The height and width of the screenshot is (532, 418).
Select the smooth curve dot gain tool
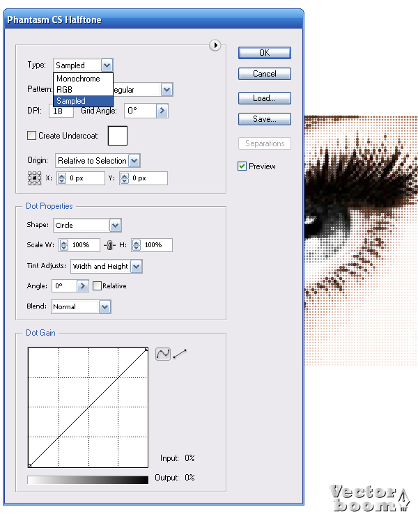click(163, 354)
